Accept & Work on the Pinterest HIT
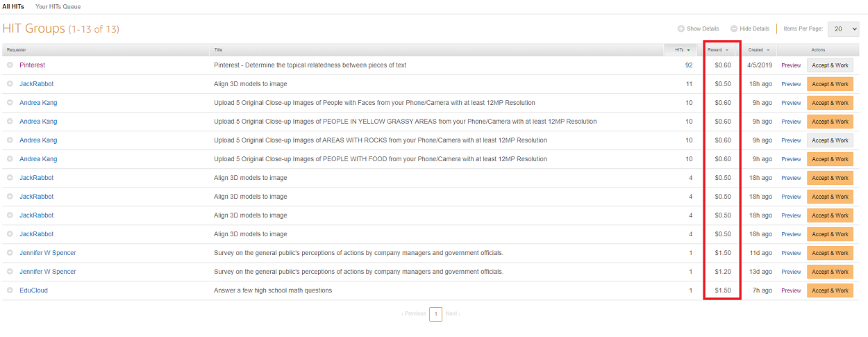 click(830, 65)
